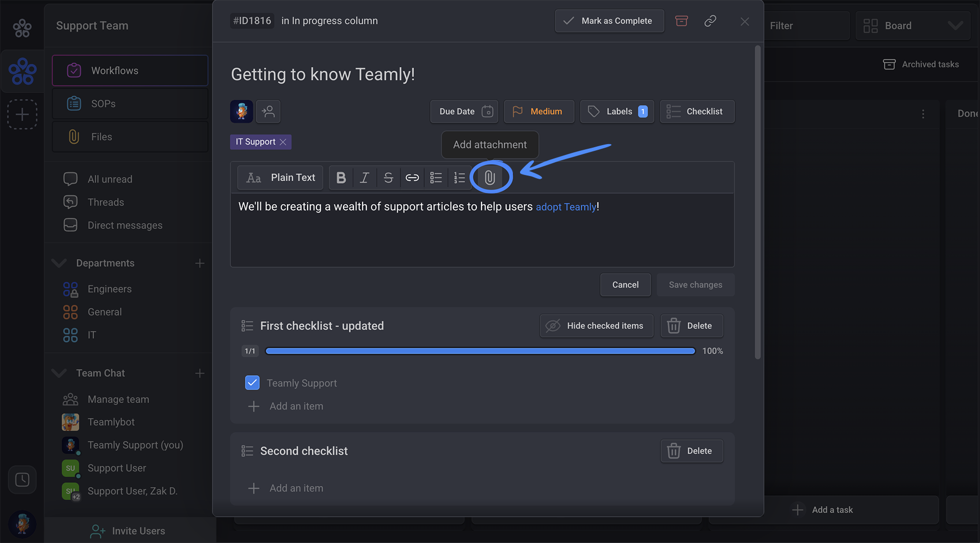Open Teamly Support (you) chat

[135, 445]
